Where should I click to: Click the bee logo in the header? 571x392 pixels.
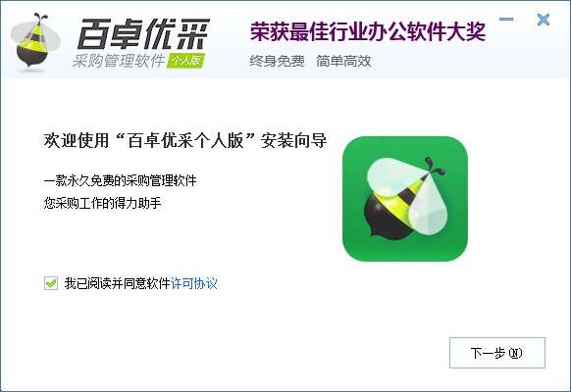(35, 40)
